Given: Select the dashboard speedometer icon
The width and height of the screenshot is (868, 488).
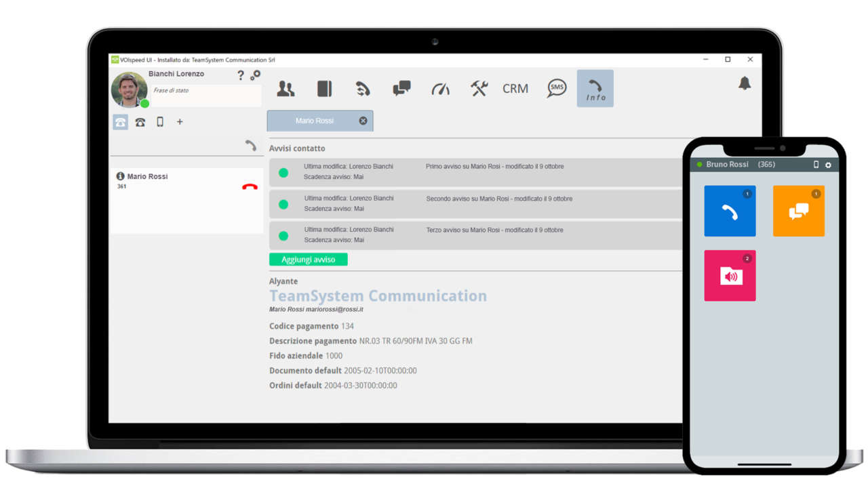Looking at the screenshot, I should point(440,88).
